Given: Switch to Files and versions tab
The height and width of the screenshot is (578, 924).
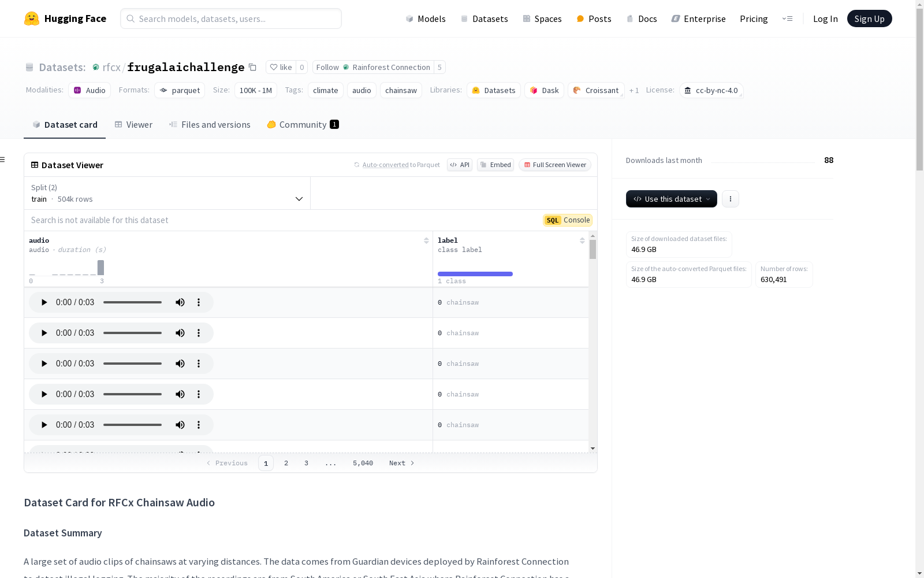Looking at the screenshot, I should [x=210, y=125].
